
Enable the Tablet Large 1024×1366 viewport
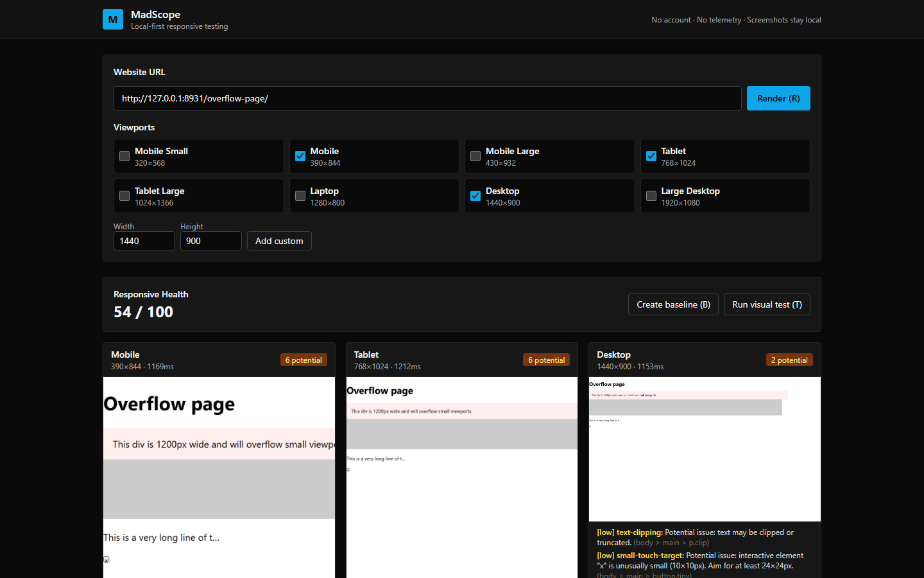coord(124,196)
